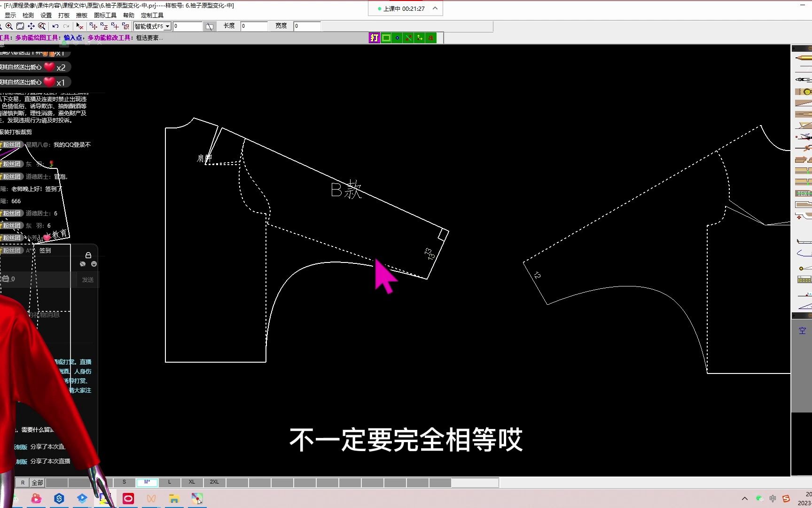Toggle the green rectangle mode button
The height and width of the screenshot is (508, 812).
coord(386,38)
